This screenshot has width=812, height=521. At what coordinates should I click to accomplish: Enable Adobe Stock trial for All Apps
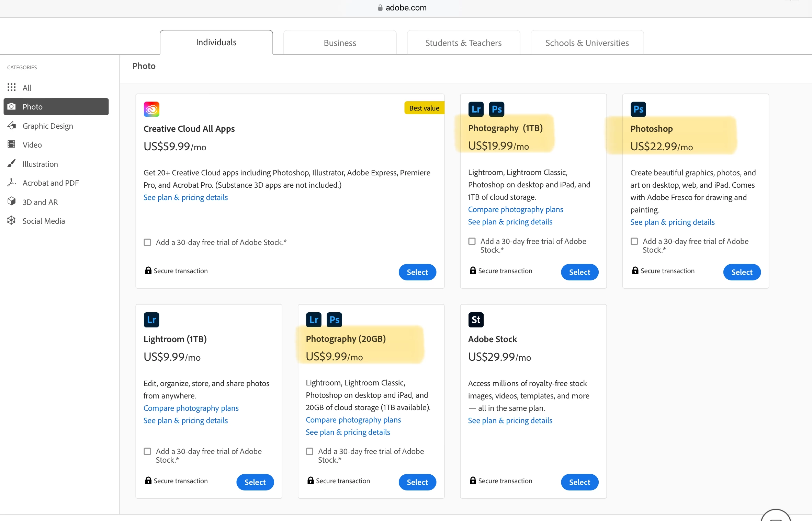pyautogui.click(x=147, y=242)
